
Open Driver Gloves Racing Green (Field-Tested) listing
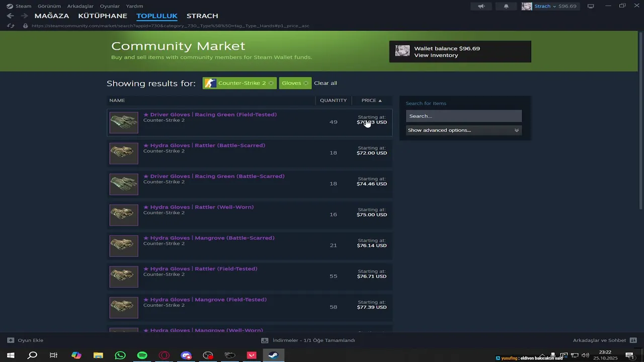click(250, 122)
